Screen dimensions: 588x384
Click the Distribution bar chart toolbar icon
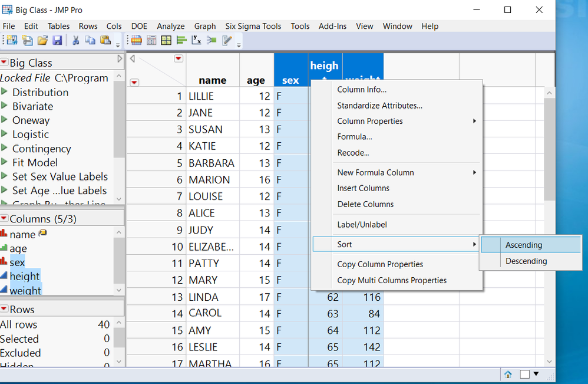coord(181,40)
